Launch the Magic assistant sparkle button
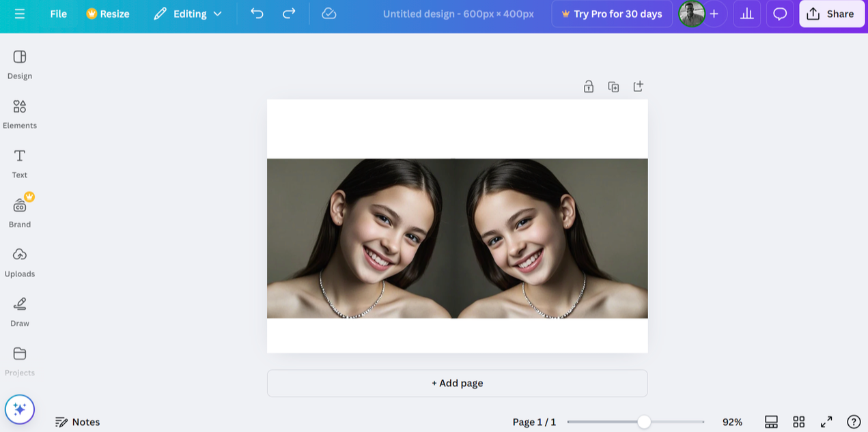Image resolution: width=868 pixels, height=432 pixels. coord(20,409)
